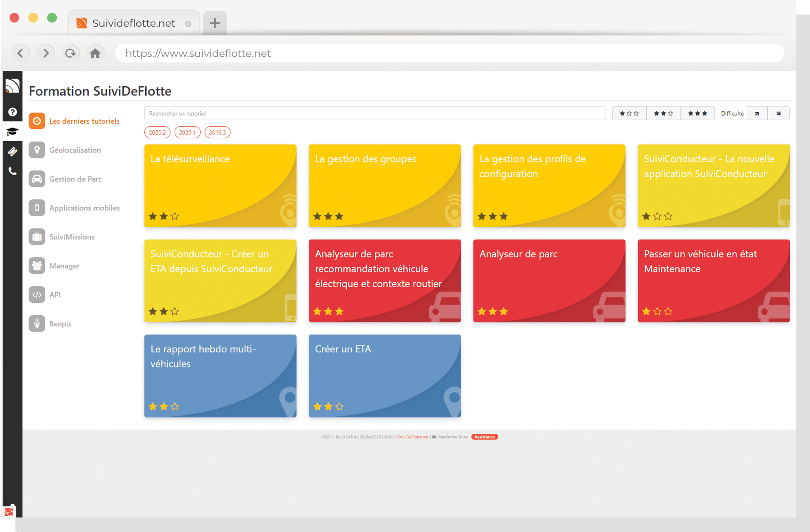Filter tutorials by three-star difficulty
Image resolution: width=810 pixels, height=532 pixels.
697,114
